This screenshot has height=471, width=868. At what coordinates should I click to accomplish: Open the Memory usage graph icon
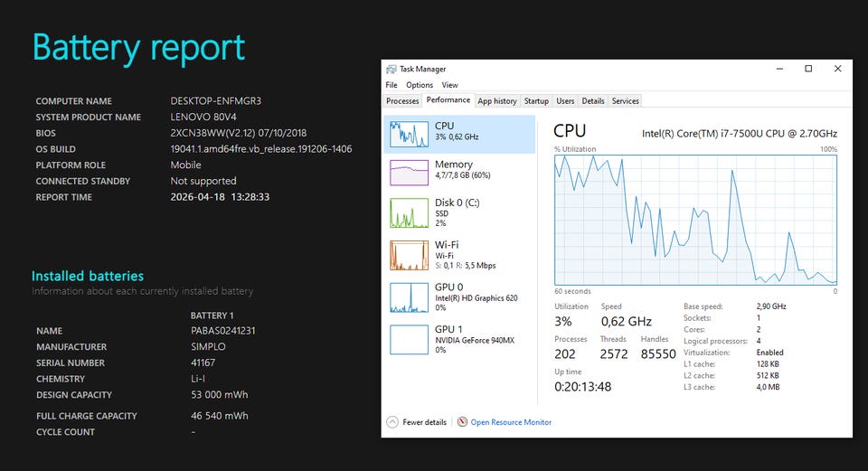[x=408, y=173]
